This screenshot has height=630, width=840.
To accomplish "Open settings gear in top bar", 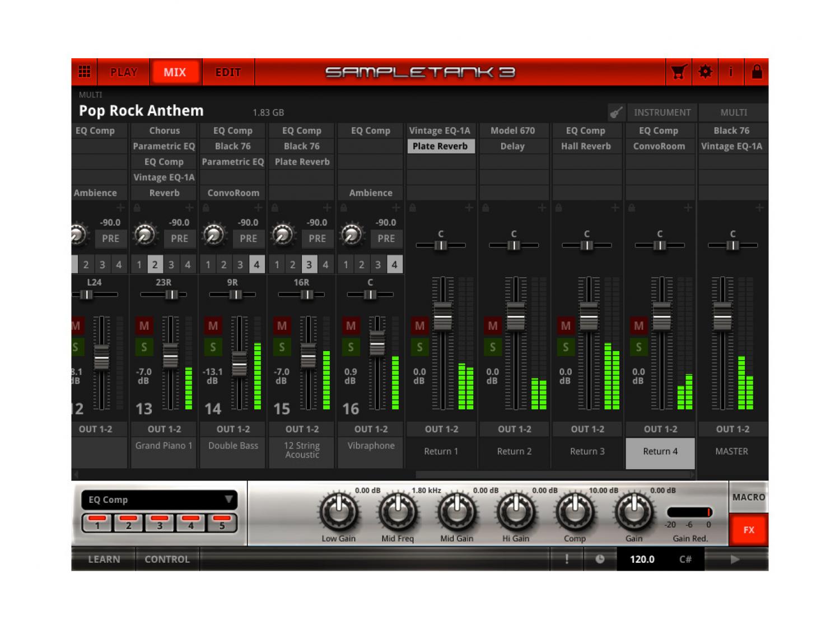I will click(705, 72).
